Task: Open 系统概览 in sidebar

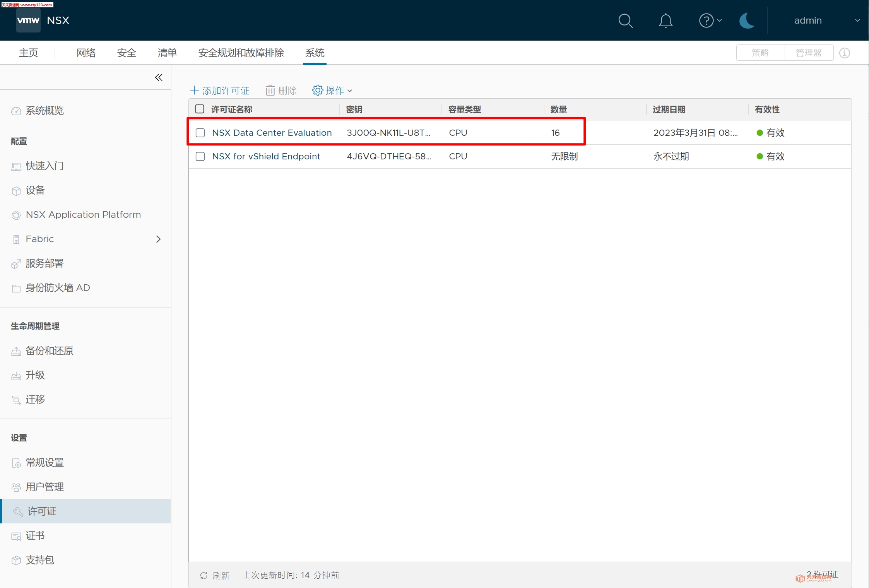Action: 45,111
